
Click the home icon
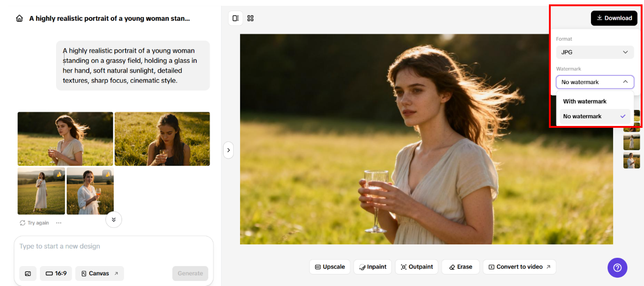click(x=19, y=18)
